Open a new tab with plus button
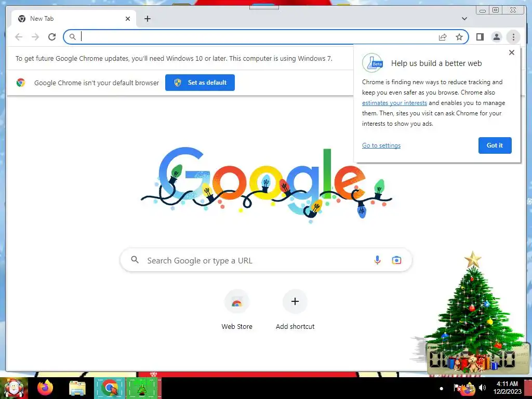 pos(147,19)
